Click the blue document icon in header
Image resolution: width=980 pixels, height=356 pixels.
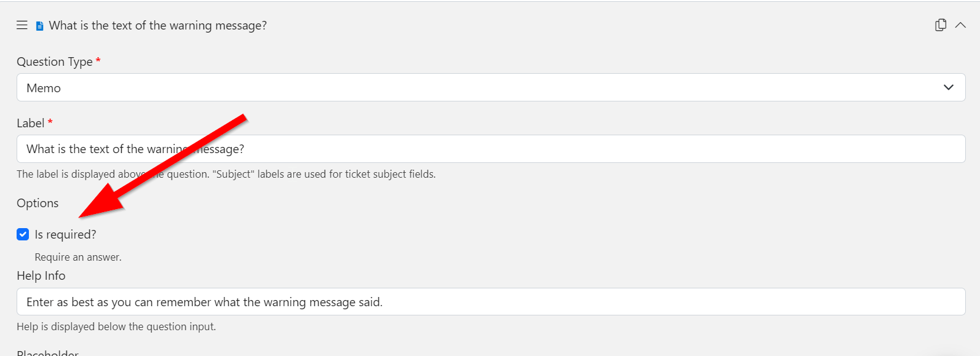[x=40, y=26]
